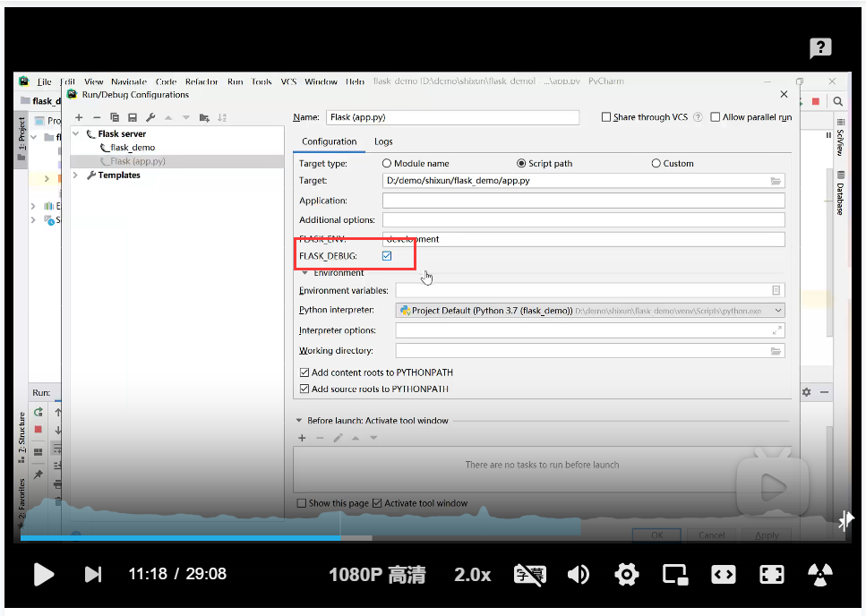Run panel settings gear icon
Viewport: 866px width, 616px height.
tap(806, 392)
